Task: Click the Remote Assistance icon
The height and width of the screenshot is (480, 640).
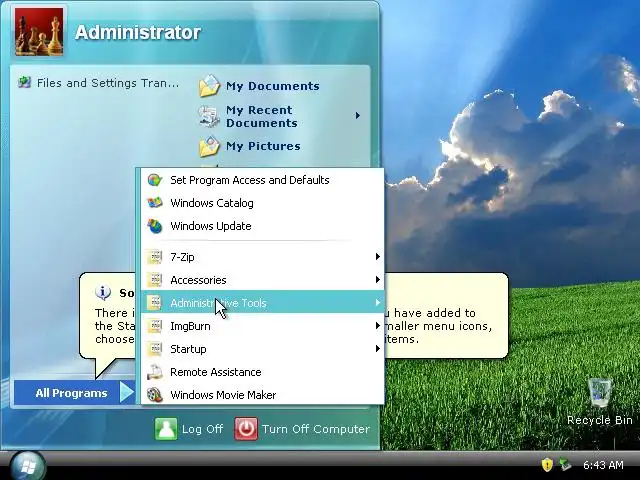Action: click(x=155, y=372)
